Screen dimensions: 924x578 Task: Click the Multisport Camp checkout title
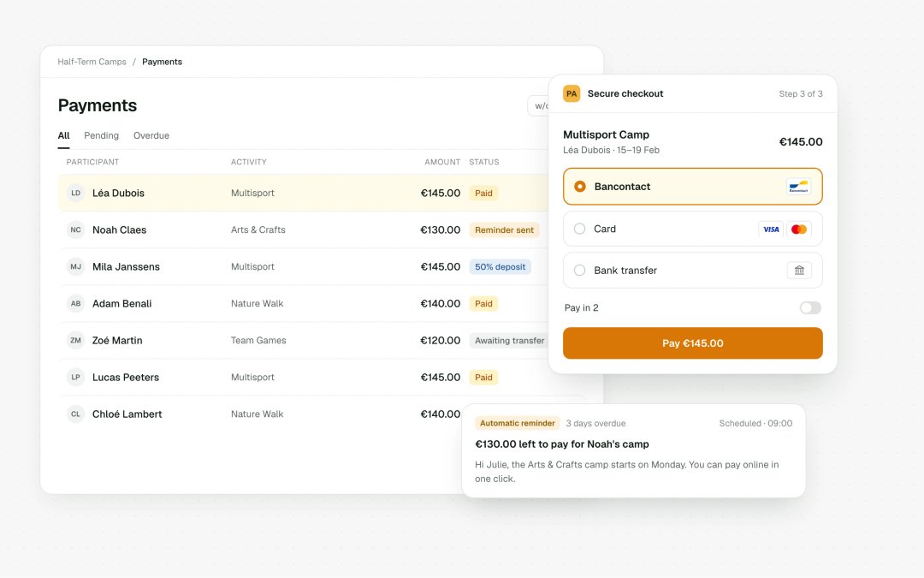tap(607, 134)
